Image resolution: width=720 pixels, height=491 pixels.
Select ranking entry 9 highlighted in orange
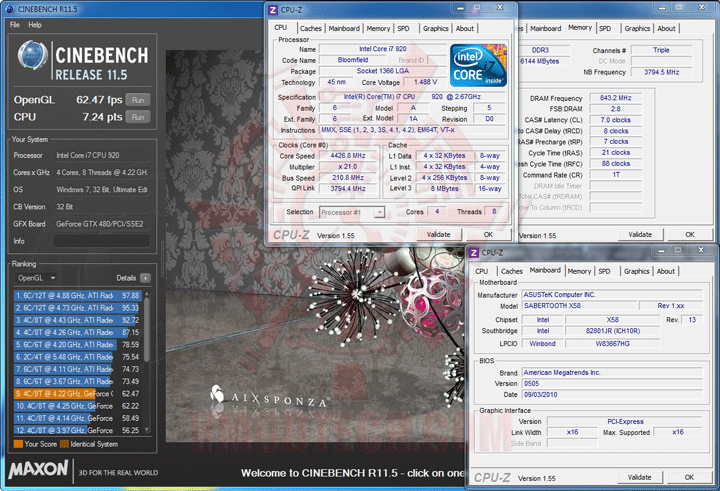78,394
